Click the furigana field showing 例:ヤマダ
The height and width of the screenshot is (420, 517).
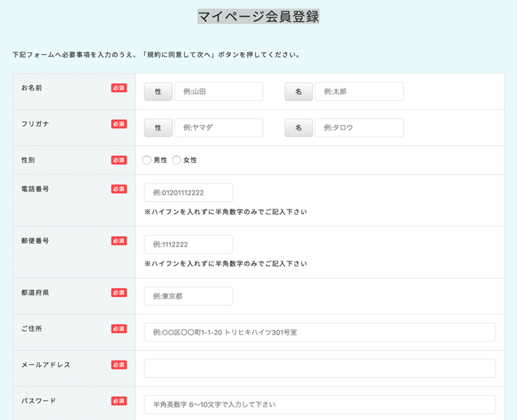coord(218,127)
